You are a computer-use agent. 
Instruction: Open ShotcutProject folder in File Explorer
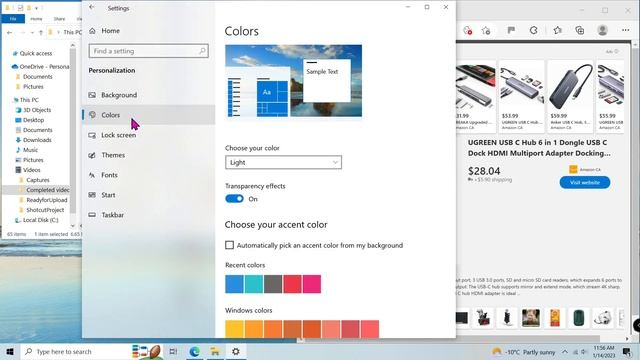coord(45,210)
